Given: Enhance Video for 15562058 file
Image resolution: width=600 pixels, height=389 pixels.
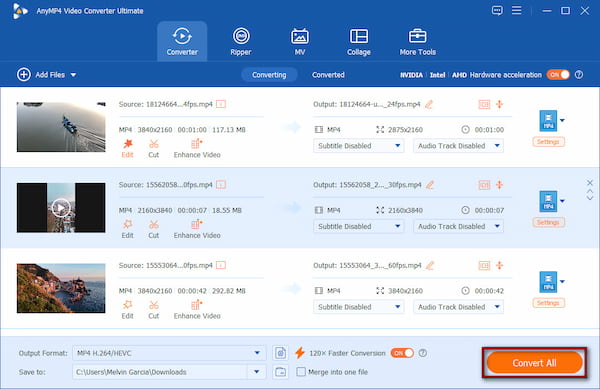Looking at the screenshot, I should pyautogui.click(x=197, y=229).
